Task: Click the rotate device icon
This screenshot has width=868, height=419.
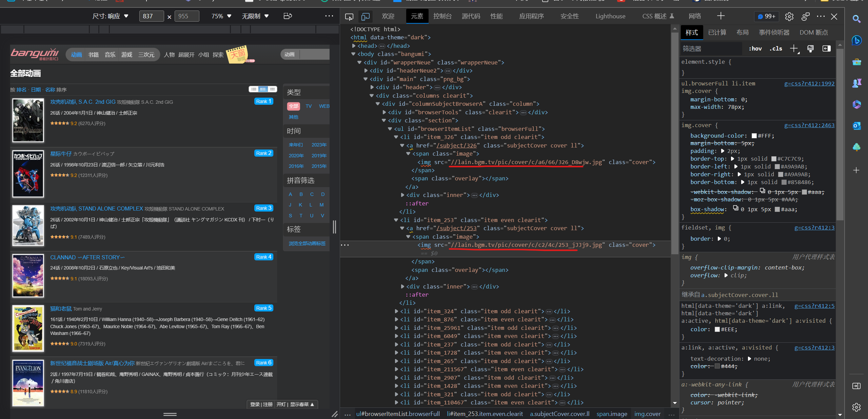Action: tap(288, 16)
